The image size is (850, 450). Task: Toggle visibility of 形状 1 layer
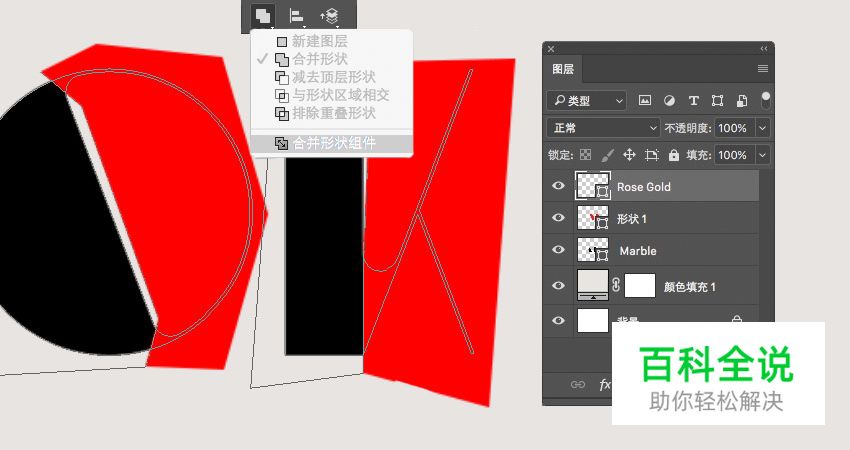pos(558,218)
